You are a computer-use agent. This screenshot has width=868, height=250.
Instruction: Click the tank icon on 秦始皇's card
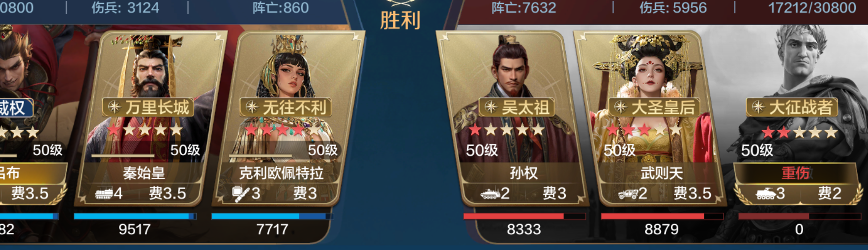click(103, 194)
